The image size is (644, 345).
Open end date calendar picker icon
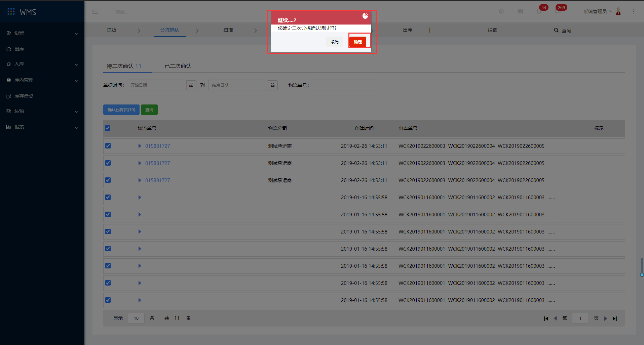[273, 85]
